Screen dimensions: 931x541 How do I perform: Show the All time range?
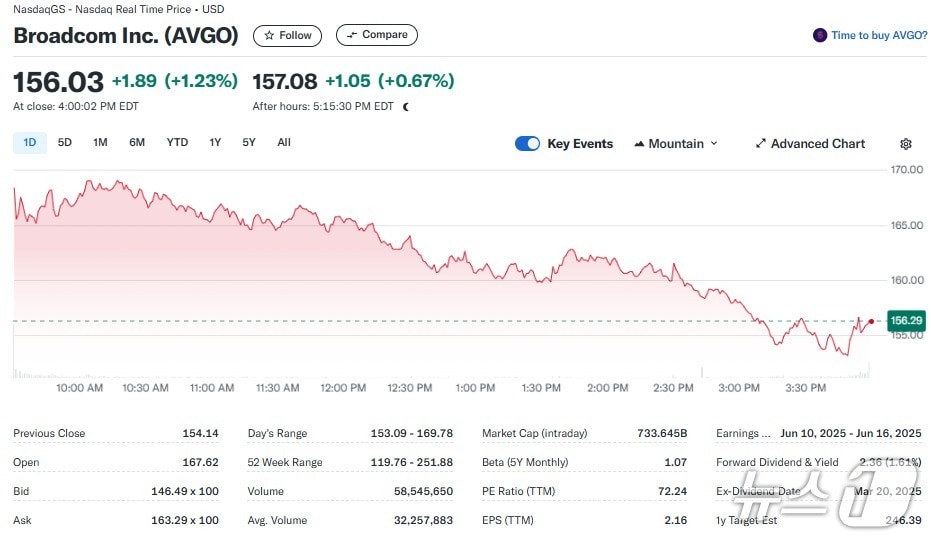point(284,142)
